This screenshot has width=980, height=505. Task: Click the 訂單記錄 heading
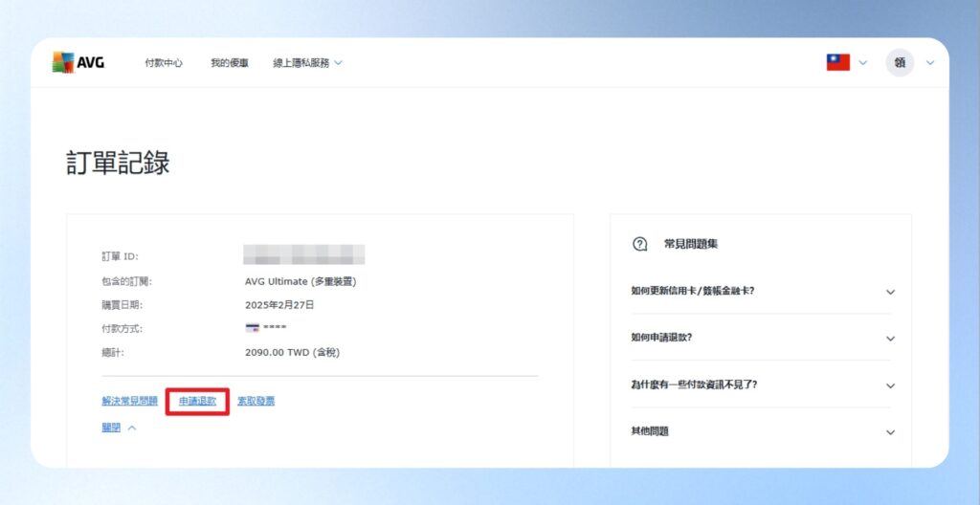click(x=118, y=164)
